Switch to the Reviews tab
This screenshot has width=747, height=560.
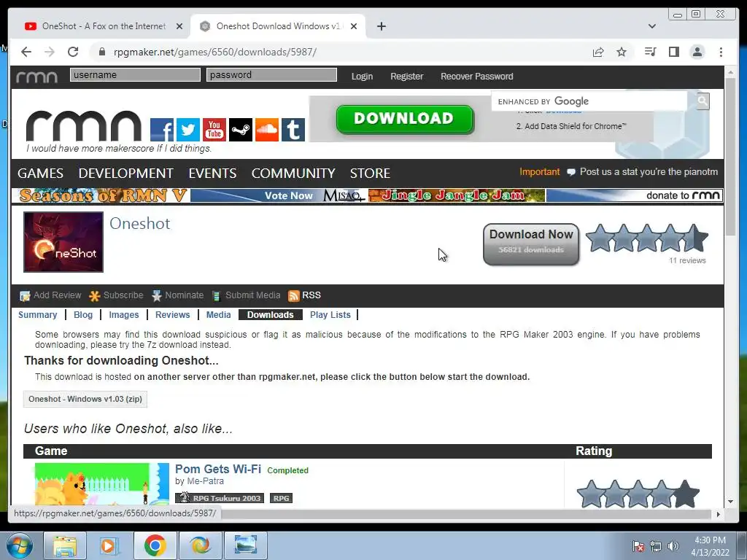tap(172, 315)
